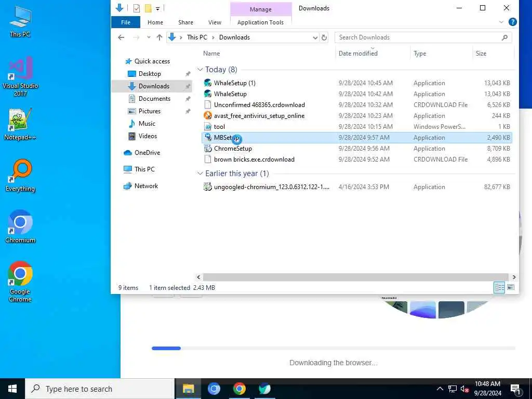Viewport: 532px width, 399px height.
Task: Click the Everything desktop shortcut
Action: point(20,176)
